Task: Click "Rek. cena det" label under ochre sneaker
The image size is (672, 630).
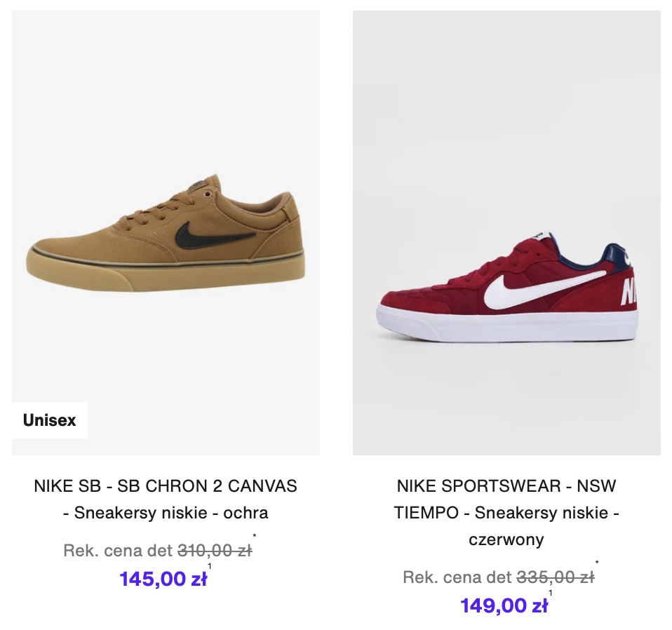Action: [x=119, y=551]
